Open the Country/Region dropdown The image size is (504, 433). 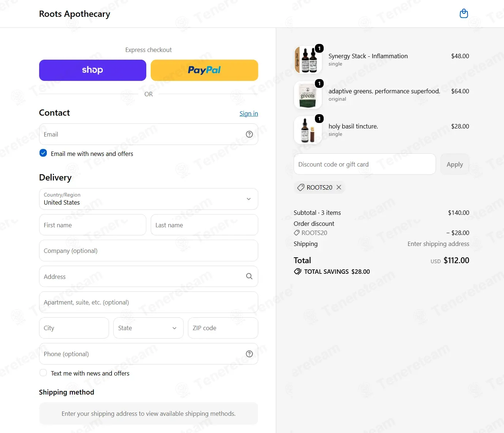[x=148, y=199]
